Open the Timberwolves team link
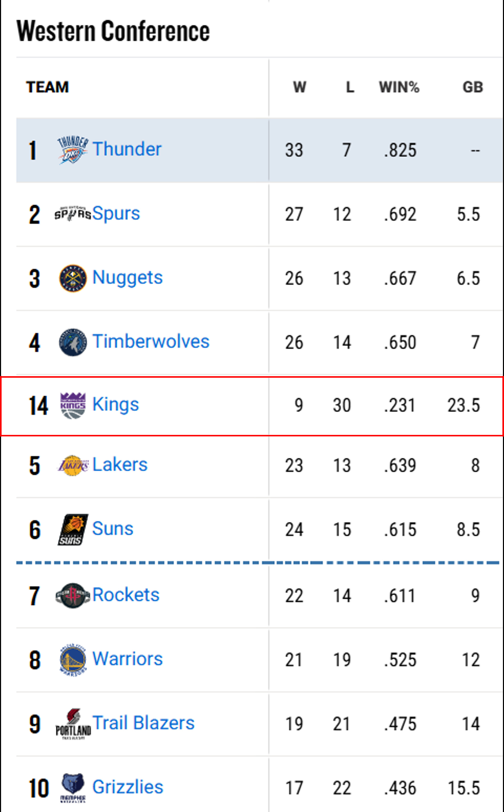The width and height of the screenshot is (504, 812). click(x=151, y=341)
